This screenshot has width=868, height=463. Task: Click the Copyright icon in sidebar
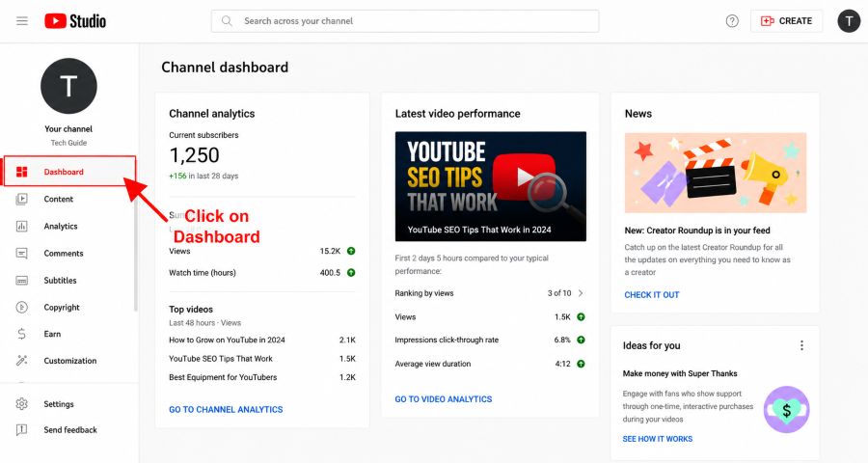point(21,307)
